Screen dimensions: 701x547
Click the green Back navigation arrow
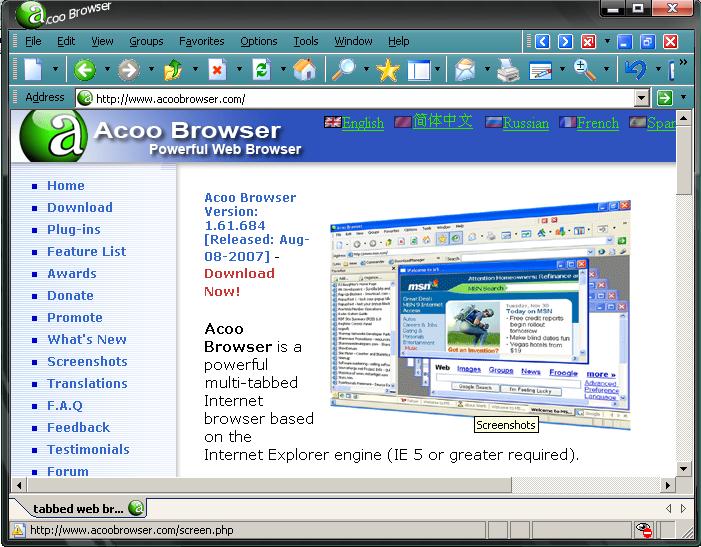coord(85,70)
